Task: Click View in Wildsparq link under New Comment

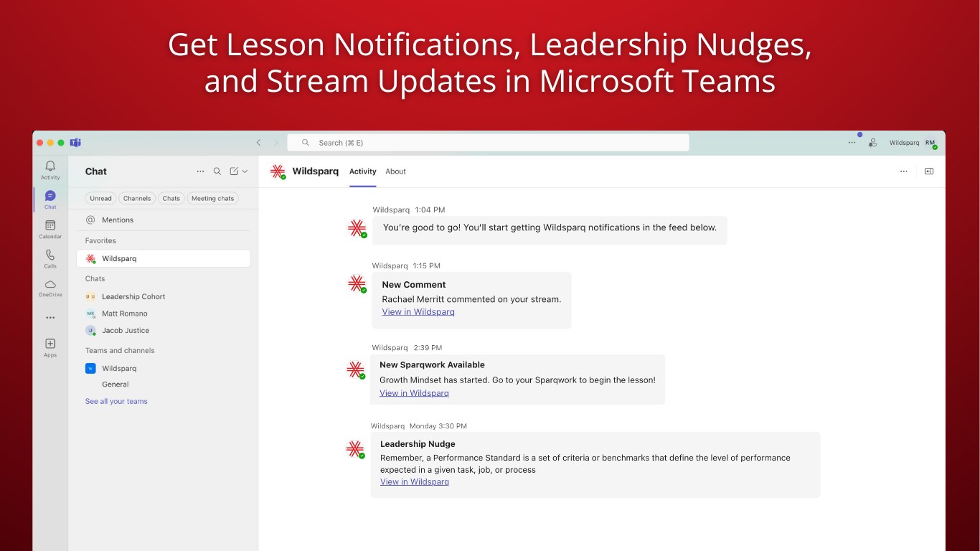Action: click(x=418, y=312)
